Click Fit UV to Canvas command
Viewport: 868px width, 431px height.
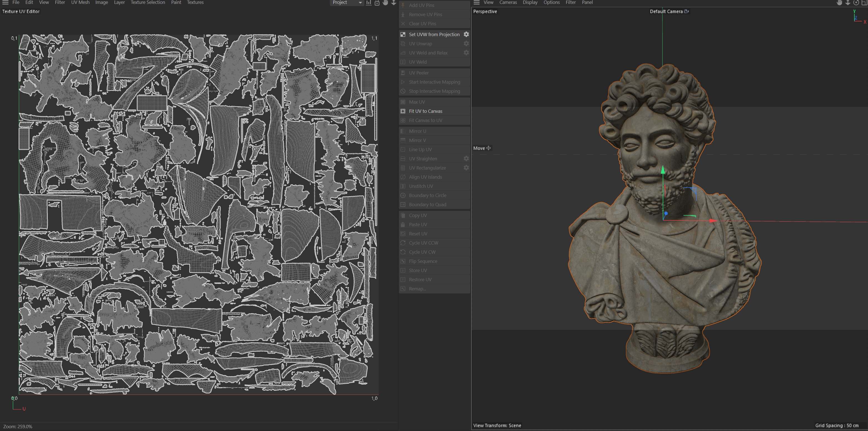pos(426,111)
